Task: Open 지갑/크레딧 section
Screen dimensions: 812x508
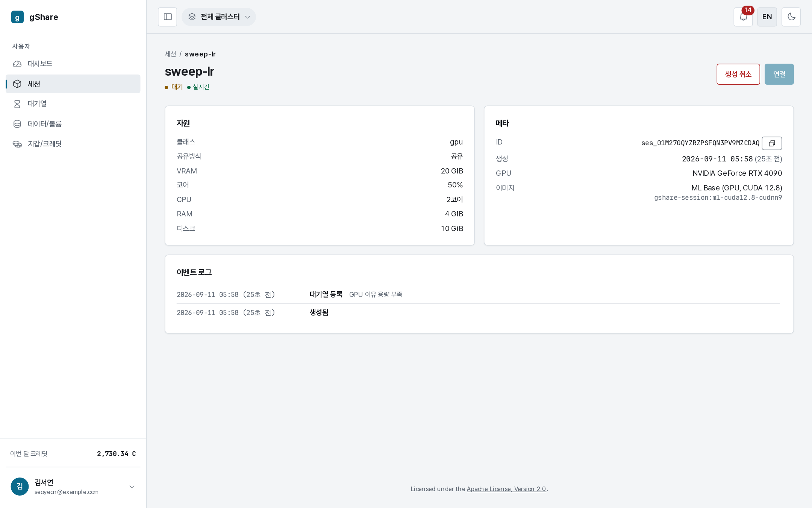Action: (x=73, y=144)
